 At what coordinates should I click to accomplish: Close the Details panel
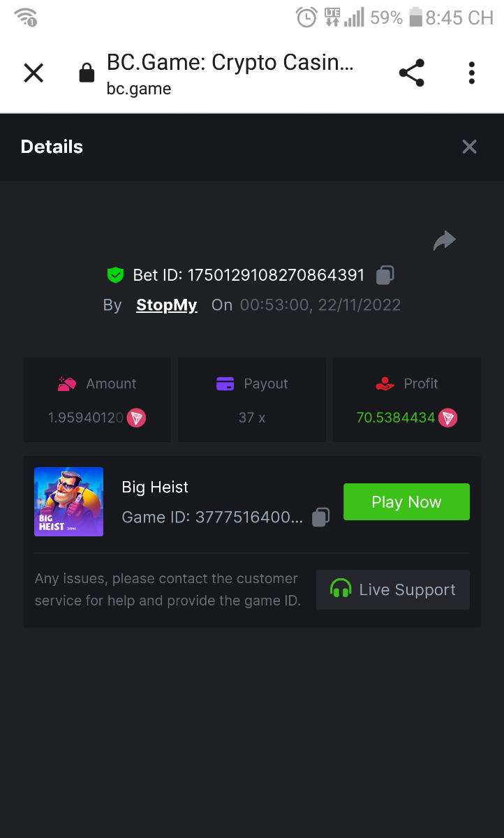469,147
